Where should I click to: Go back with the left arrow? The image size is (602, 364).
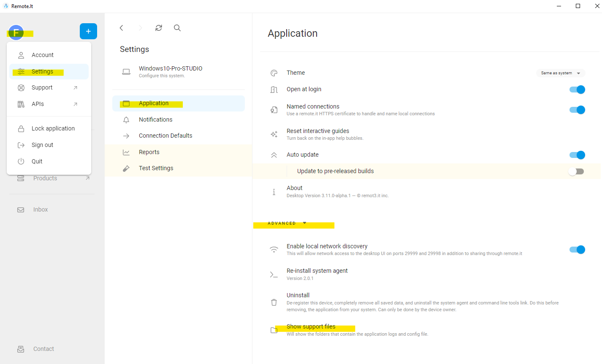click(122, 28)
